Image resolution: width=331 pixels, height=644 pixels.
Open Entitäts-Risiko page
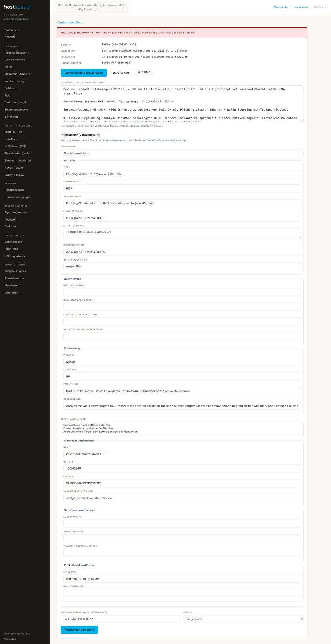point(14,175)
